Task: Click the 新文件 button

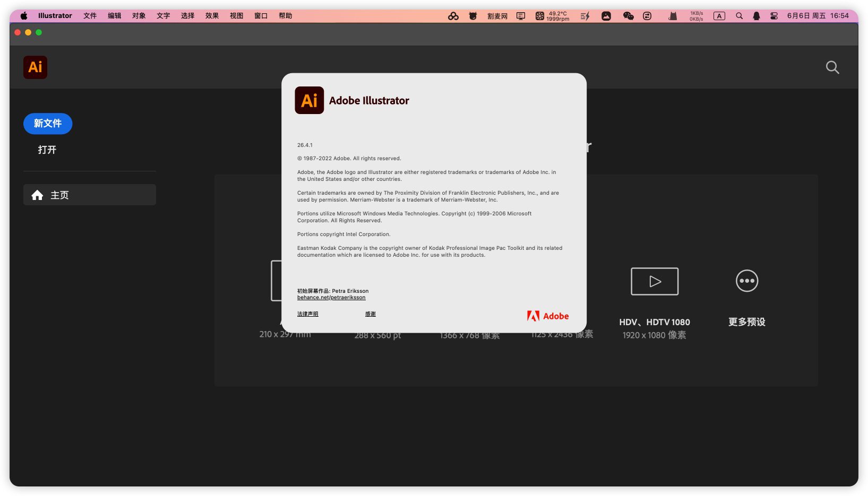Action: point(48,124)
